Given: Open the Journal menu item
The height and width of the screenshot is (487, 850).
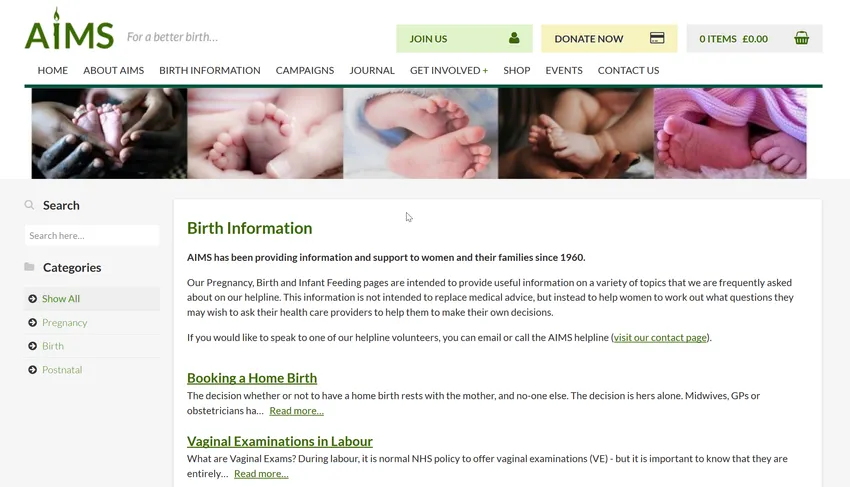Looking at the screenshot, I should click(372, 71).
